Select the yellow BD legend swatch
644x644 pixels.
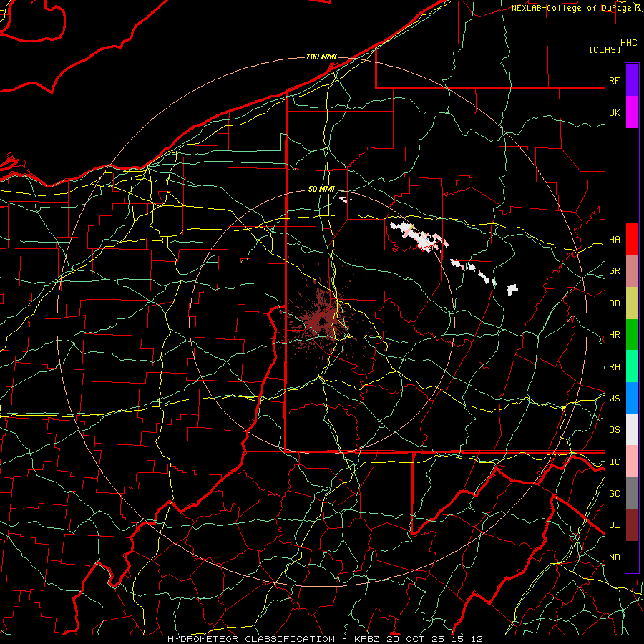(632, 303)
